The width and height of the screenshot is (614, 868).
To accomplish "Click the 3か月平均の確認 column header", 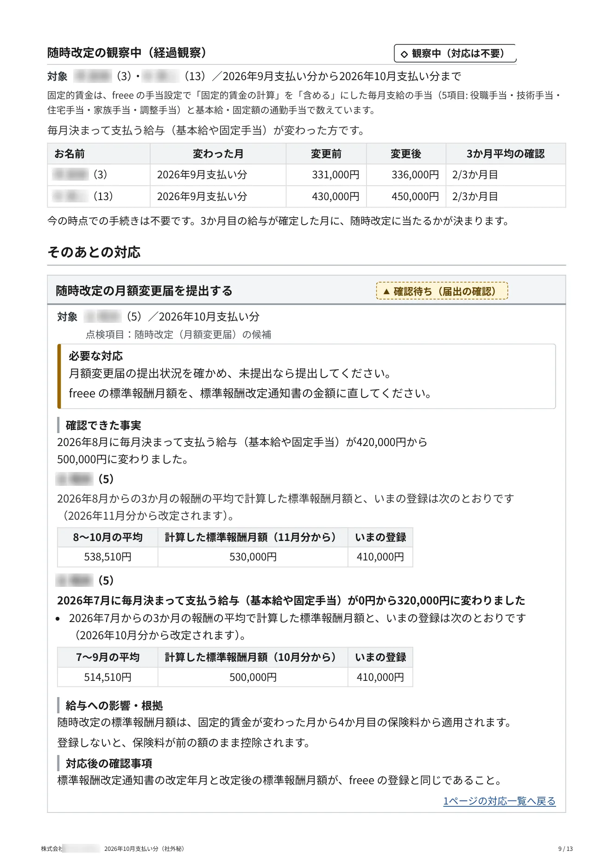I will (x=505, y=154).
